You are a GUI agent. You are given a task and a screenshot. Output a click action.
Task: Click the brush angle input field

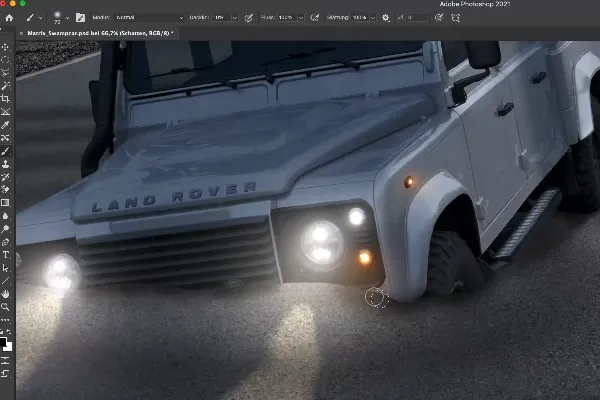(417, 18)
